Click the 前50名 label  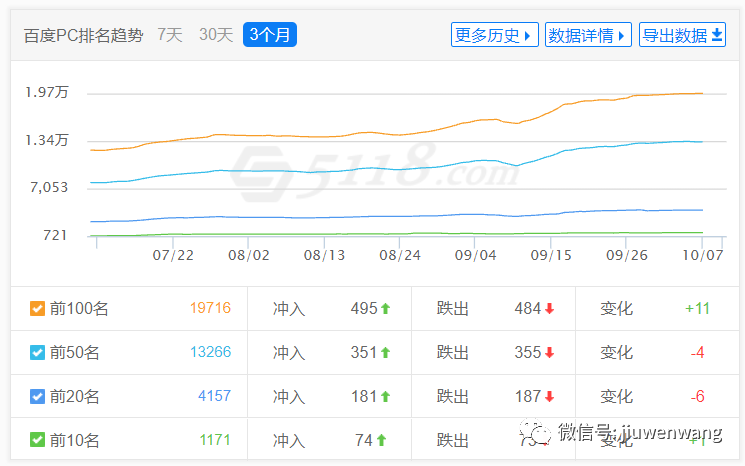click(75, 352)
